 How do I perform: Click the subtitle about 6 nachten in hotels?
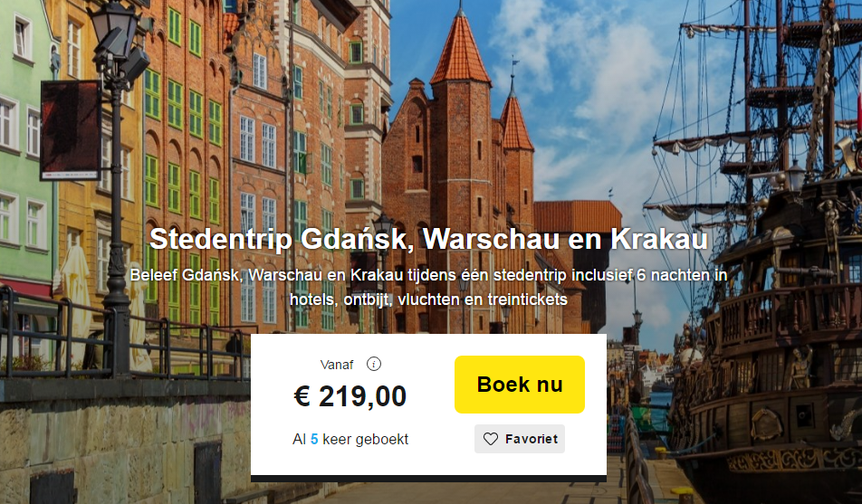pyautogui.click(x=428, y=287)
